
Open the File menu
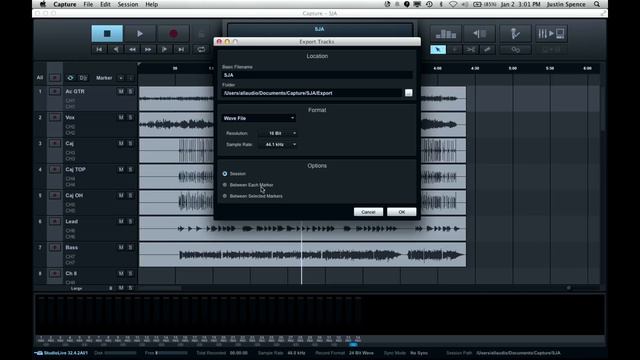coord(88,4)
